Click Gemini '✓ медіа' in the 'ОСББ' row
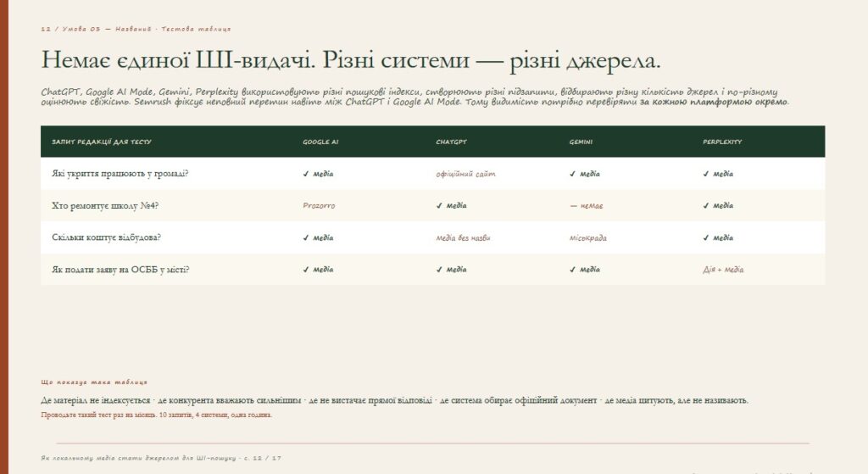This screenshot has height=474, width=868. [585, 270]
